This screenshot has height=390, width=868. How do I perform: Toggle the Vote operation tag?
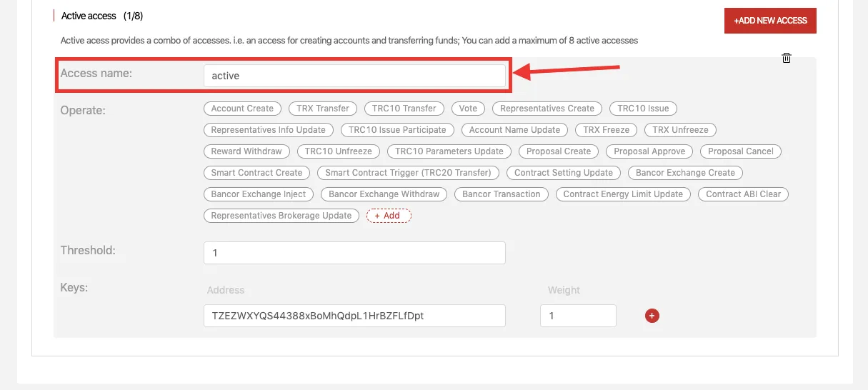(x=468, y=109)
